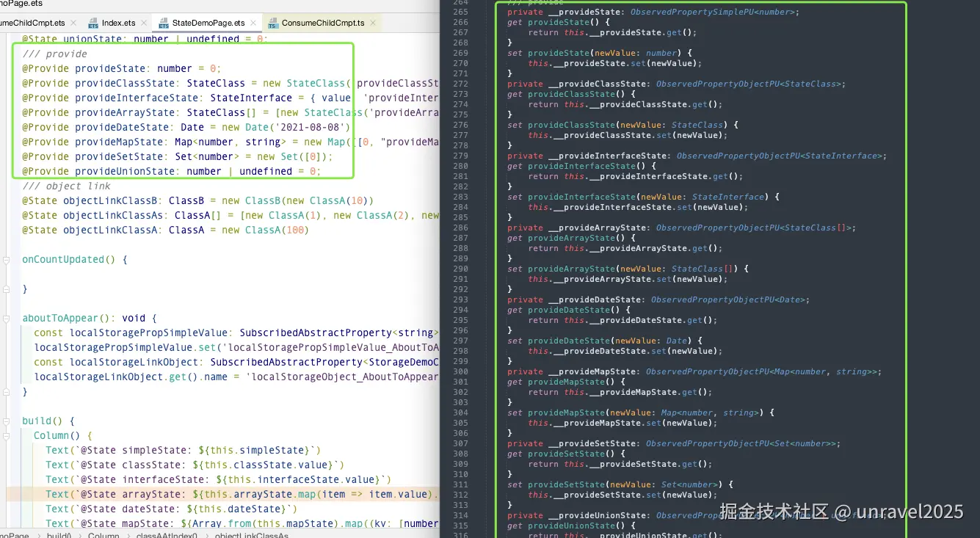Click the '@Provide provideInterfaceState' declaration line
The height and width of the screenshot is (538, 980).
coord(231,98)
